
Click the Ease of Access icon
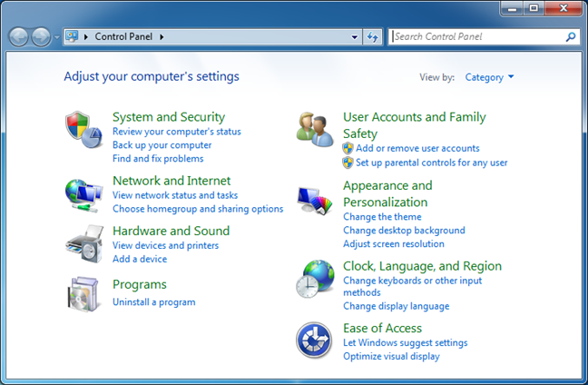coord(315,341)
